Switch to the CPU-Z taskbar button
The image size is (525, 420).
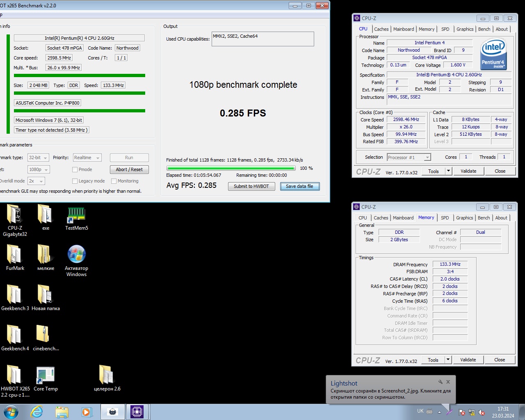pos(137,412)
